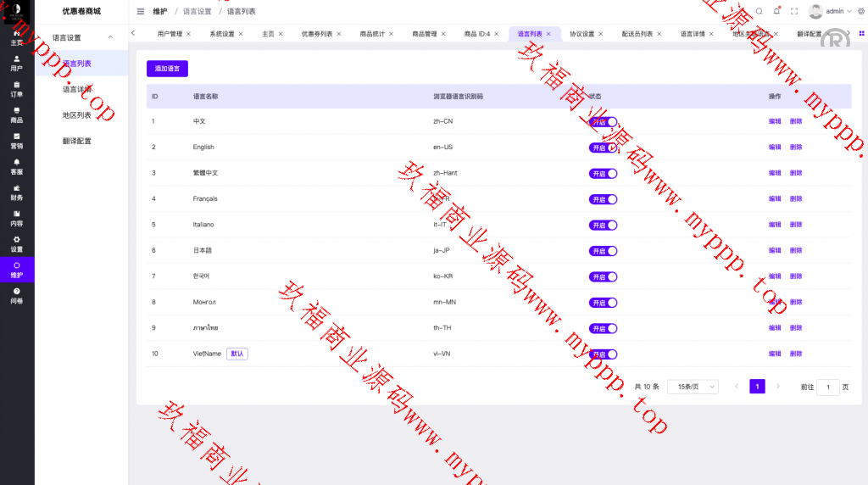Image resolution: width=868 pixels, height=485 pixels.
Task: Open the 15条/页 page size dropdown
Action: (693, 387)
